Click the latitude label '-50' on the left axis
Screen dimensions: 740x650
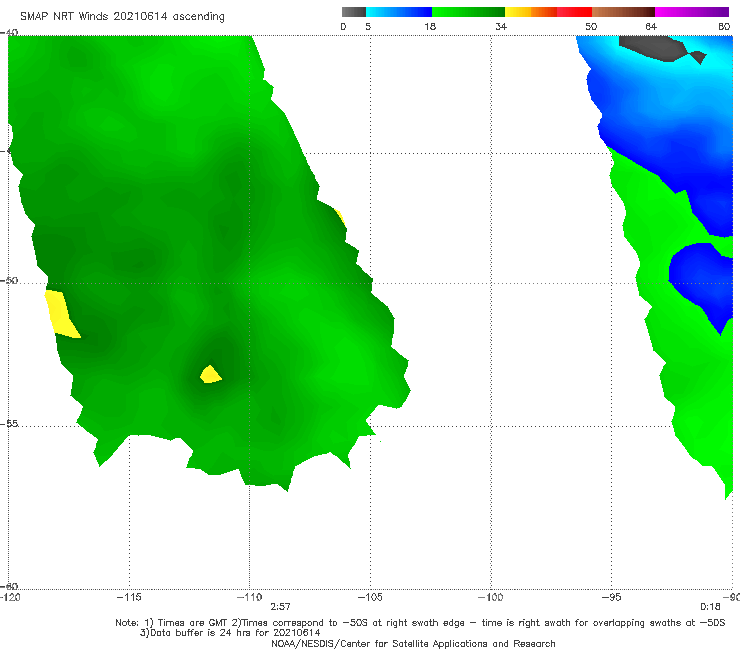[x=9, y=280]
